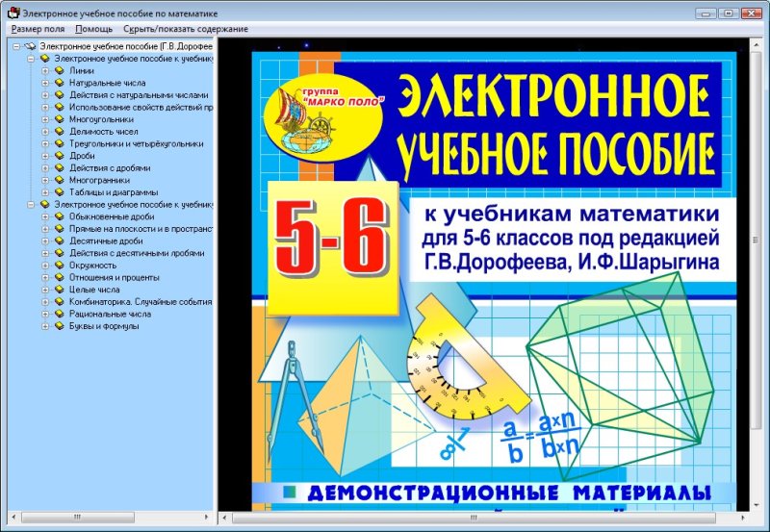Viewport: 770px width, 532px height.
Task: Select Треугольники и четырёхугольники tree item
Action: pyautogui.click(x=136, y=143)
